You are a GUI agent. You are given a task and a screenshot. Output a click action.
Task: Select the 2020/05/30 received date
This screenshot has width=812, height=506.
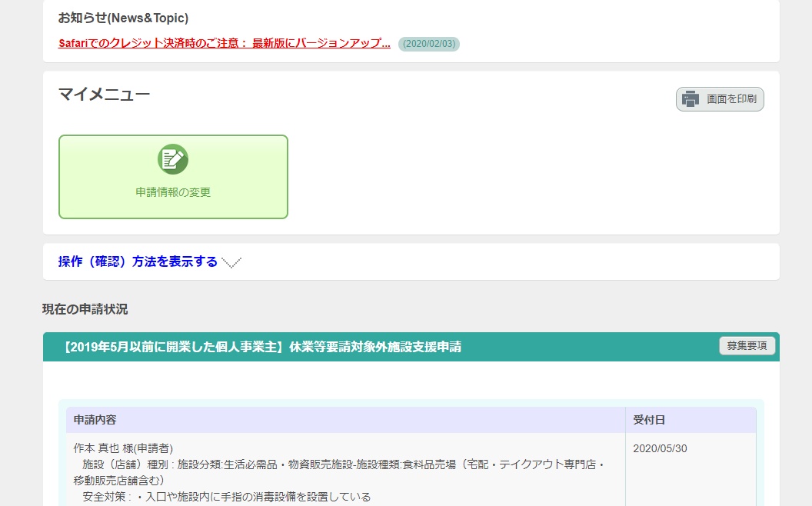(x=661, y=448)
